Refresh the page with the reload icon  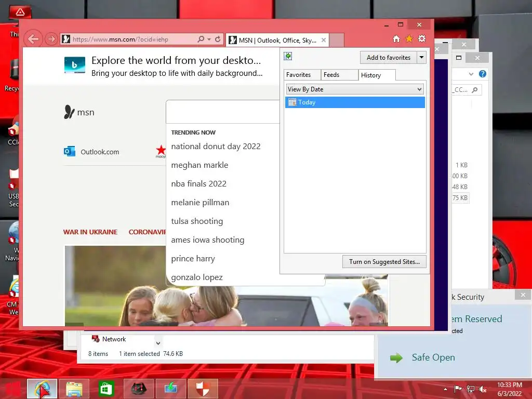click(218, 39)
